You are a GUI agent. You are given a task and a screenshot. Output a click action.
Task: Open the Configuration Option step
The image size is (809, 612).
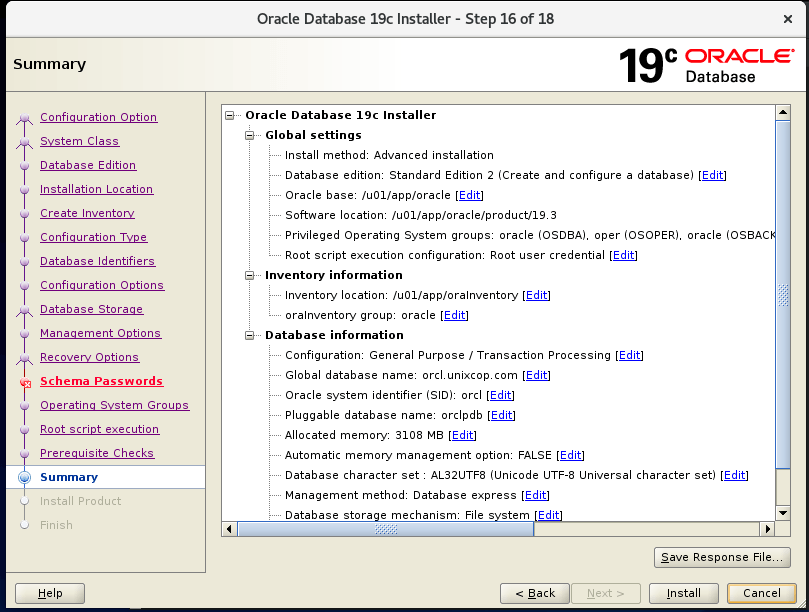(99, 117)
